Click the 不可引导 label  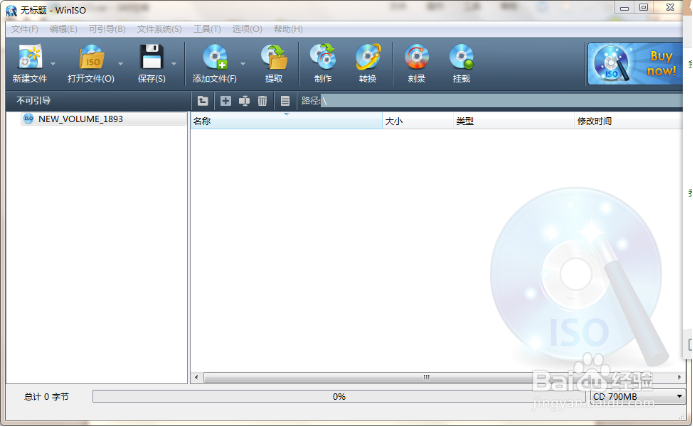point(34,101)
